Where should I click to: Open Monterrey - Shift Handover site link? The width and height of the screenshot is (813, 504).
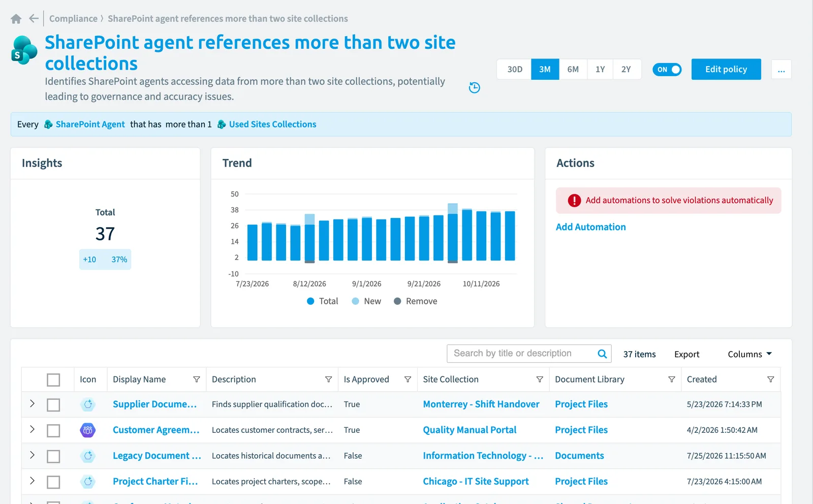[x=481, y=404]
